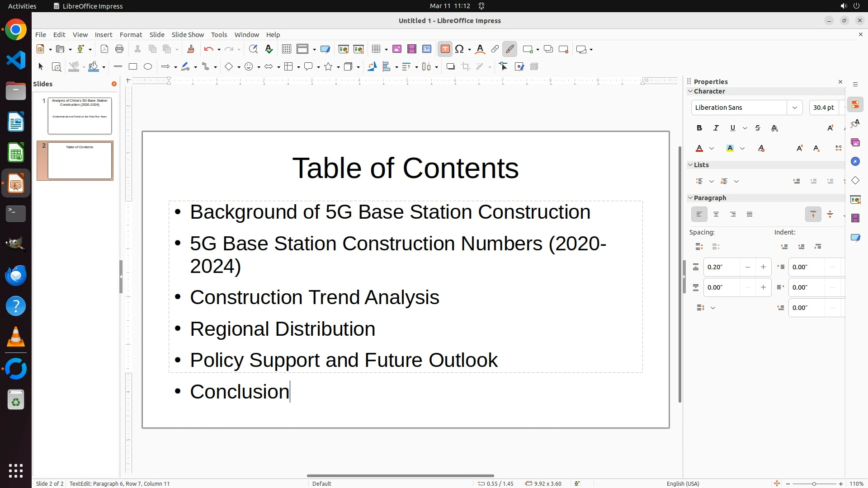Select the Ellipse drawing tool
Viewport: 868px width, 488px height.
148,67
